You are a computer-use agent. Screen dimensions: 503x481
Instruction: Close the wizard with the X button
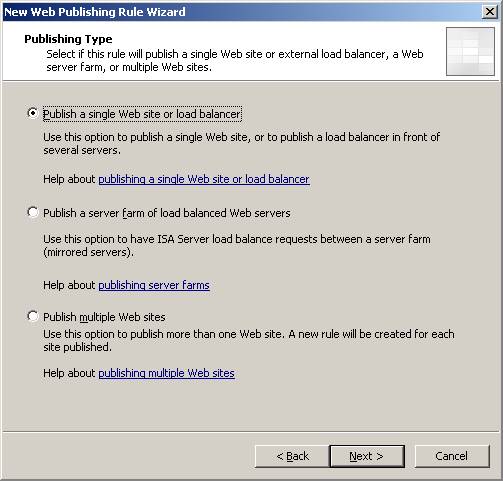(x=490, y=12)
